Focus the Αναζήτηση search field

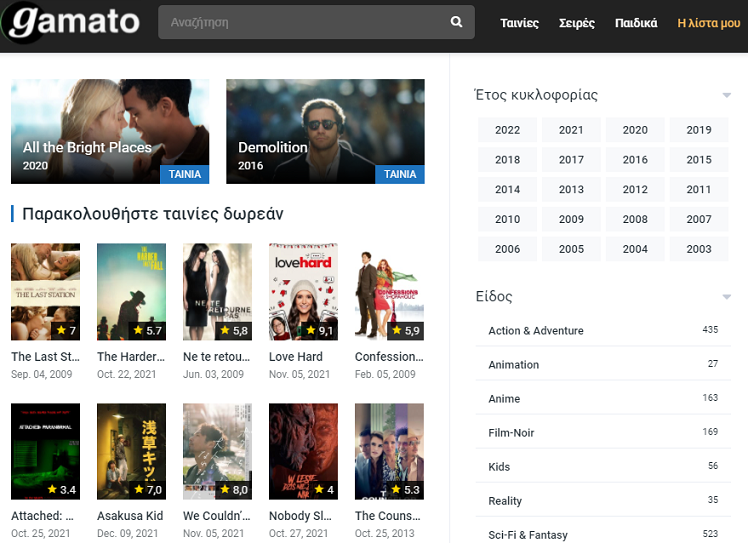click(316, 22)
